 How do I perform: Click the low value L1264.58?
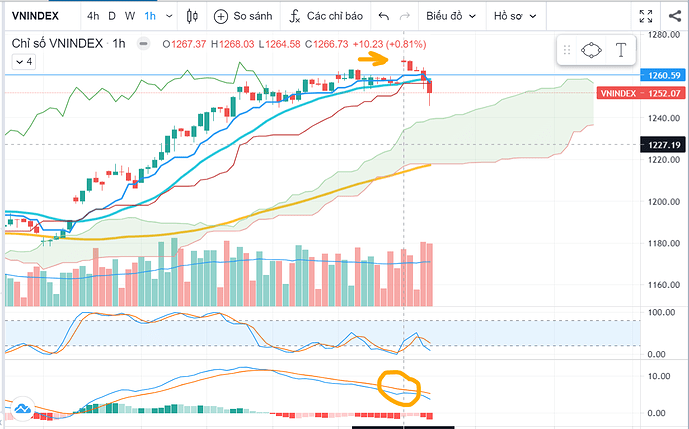click(x=279, y=44)
